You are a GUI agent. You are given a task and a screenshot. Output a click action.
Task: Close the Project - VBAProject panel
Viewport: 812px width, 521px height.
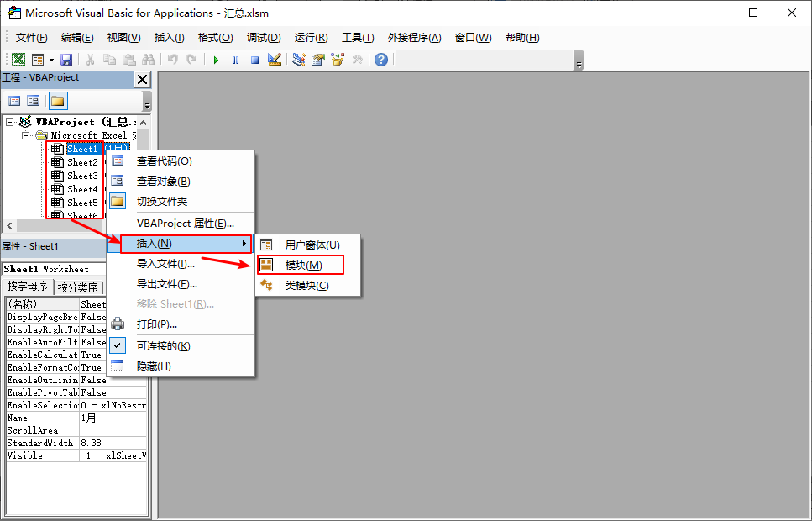click(143, 79)
